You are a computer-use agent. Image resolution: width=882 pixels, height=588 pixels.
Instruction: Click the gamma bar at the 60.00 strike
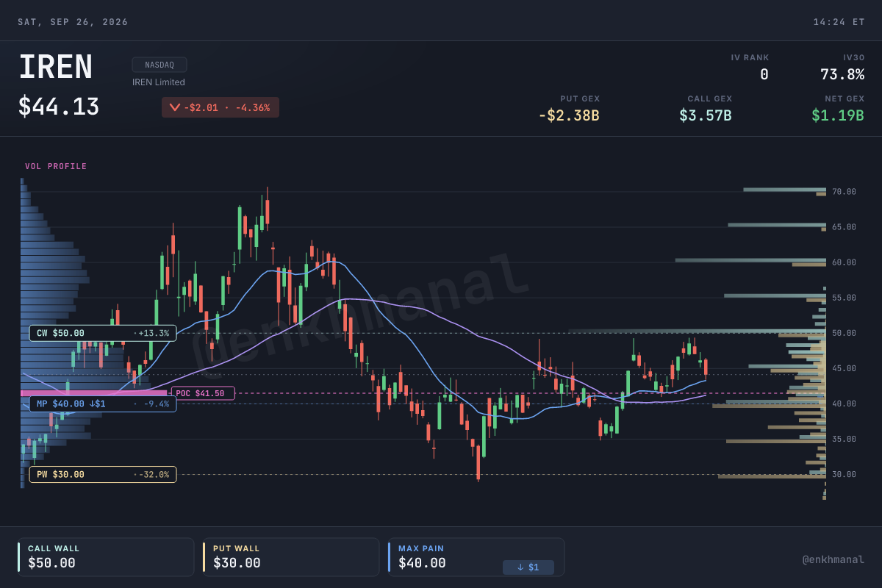tap(750, 260)
